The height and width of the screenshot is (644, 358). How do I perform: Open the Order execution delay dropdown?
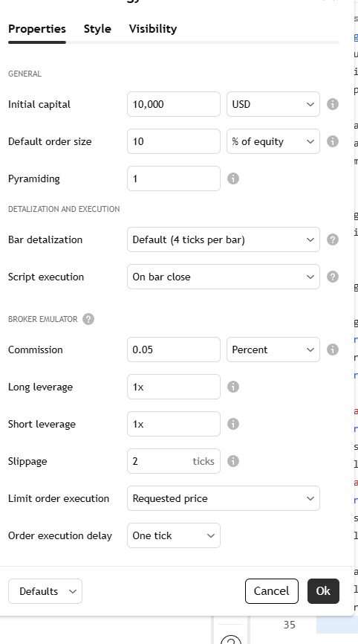[x=174, y=535]
